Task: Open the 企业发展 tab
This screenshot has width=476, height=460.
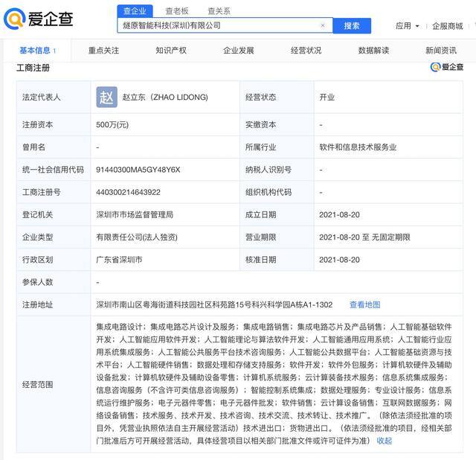Action: (238, 51)
